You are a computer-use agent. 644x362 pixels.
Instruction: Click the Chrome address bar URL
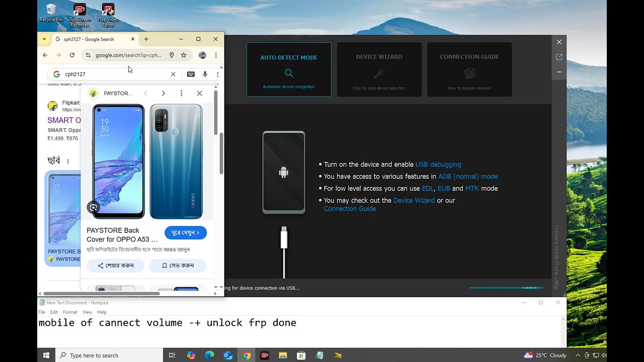tap(128, 55)
